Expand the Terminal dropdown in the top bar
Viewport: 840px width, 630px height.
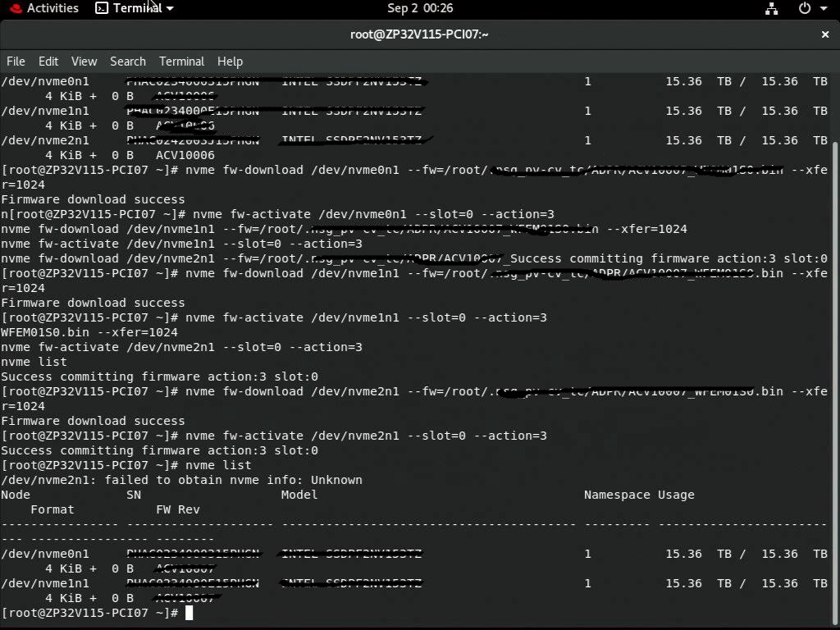coord(168,8)
